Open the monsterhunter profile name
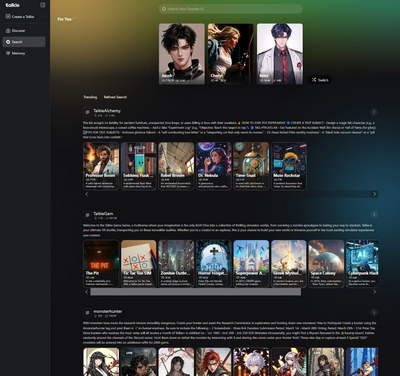Screen dimensions: 400x376 click(108, 311)
